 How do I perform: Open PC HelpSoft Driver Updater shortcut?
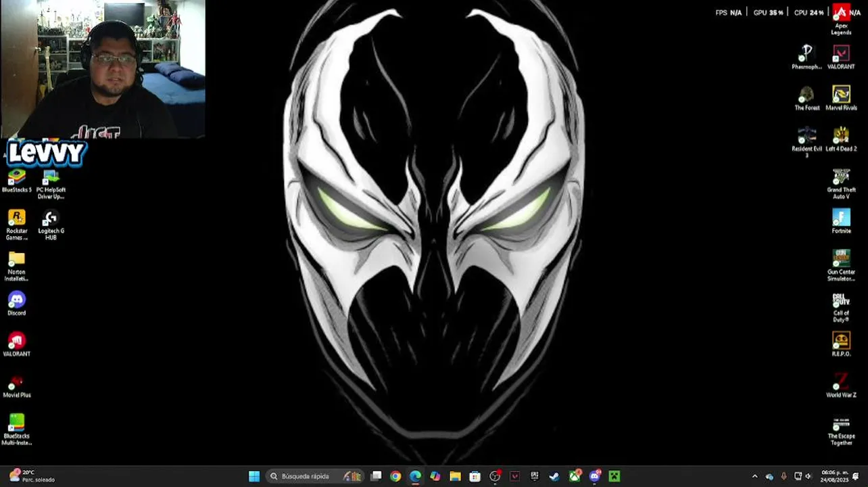click(51, 184)
